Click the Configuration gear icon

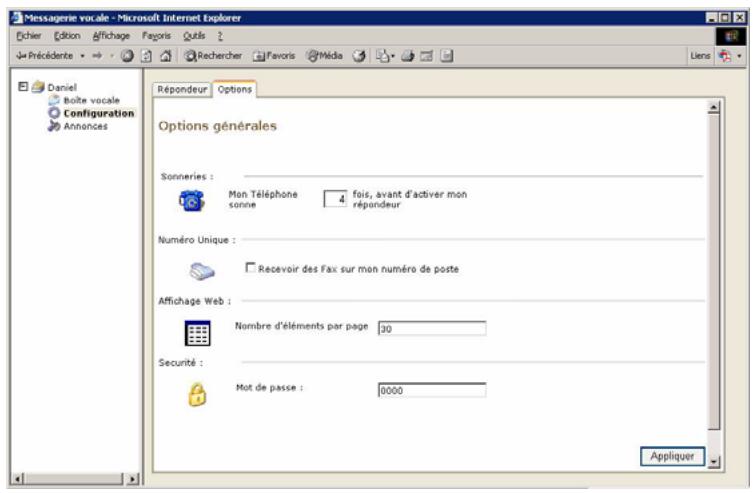click(54, 113)
